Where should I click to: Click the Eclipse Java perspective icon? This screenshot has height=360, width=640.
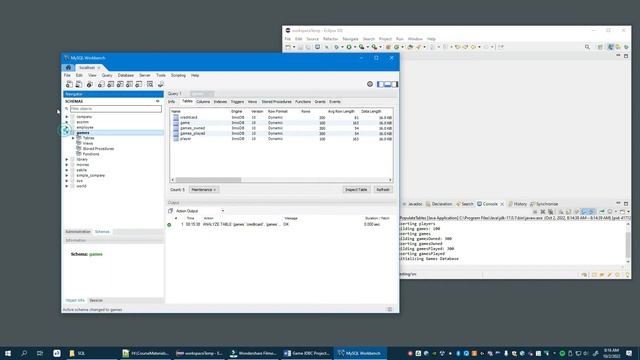[611, 47]
